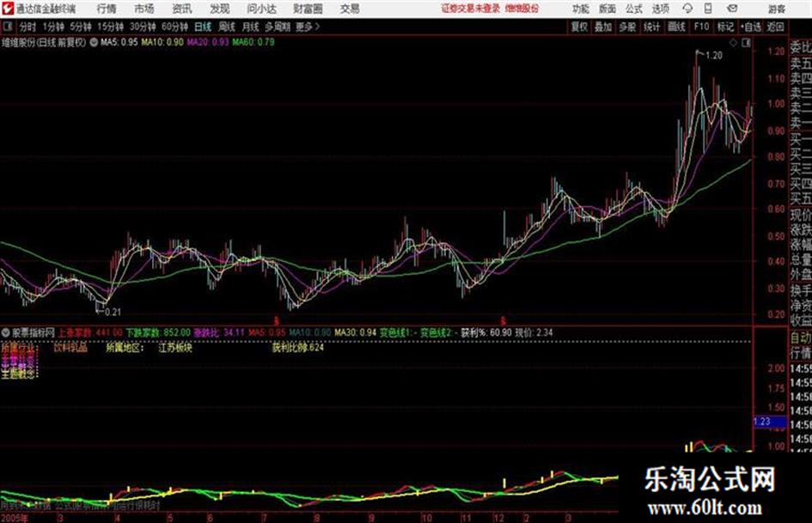Click the diamond icon above the chart

733,43
